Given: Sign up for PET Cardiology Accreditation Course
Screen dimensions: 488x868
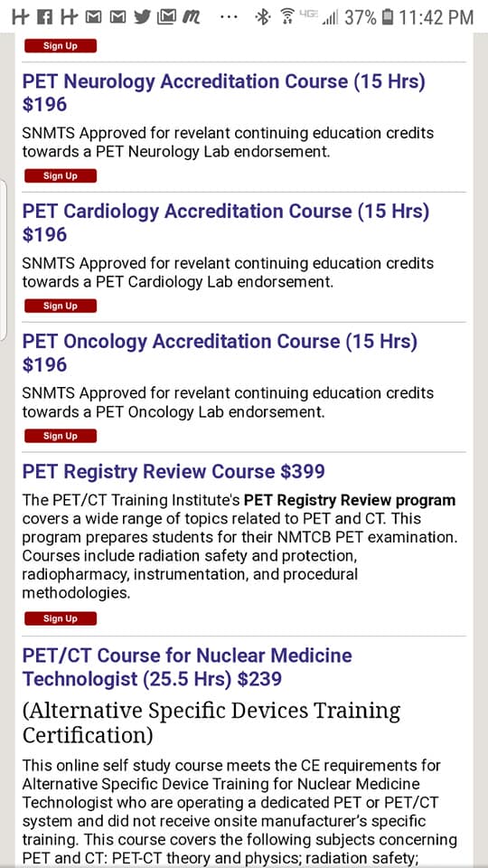Looking at the screenshot, I should pos(61,307).
